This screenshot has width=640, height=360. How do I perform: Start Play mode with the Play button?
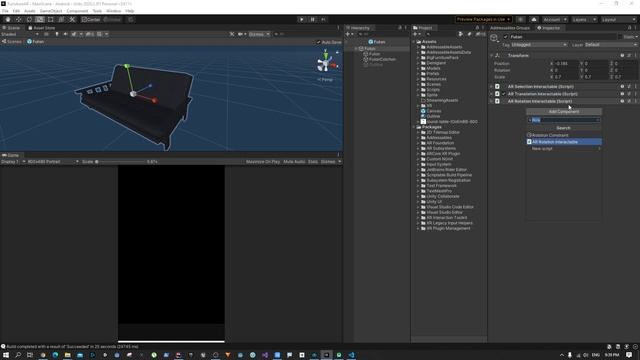click(x=302, y=20)
